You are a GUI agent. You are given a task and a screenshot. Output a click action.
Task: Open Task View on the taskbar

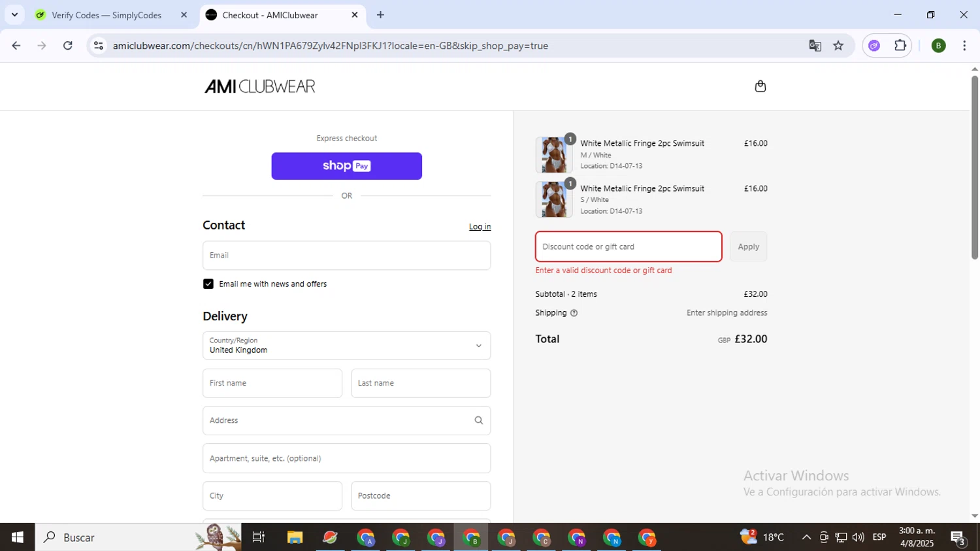pyautogui.click(x=259, y=537)
